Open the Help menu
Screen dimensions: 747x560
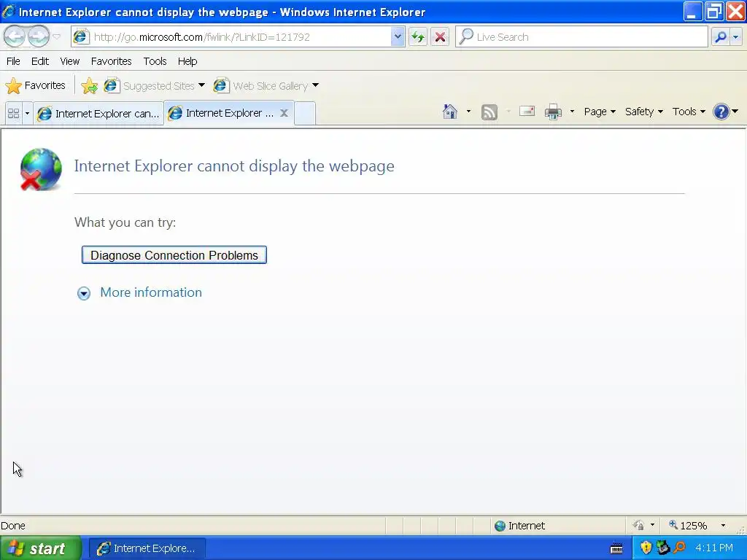coord(187,61)
